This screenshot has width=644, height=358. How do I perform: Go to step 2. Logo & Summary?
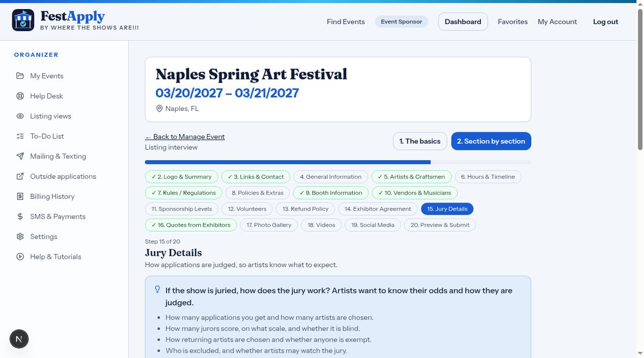click(181, 177)
